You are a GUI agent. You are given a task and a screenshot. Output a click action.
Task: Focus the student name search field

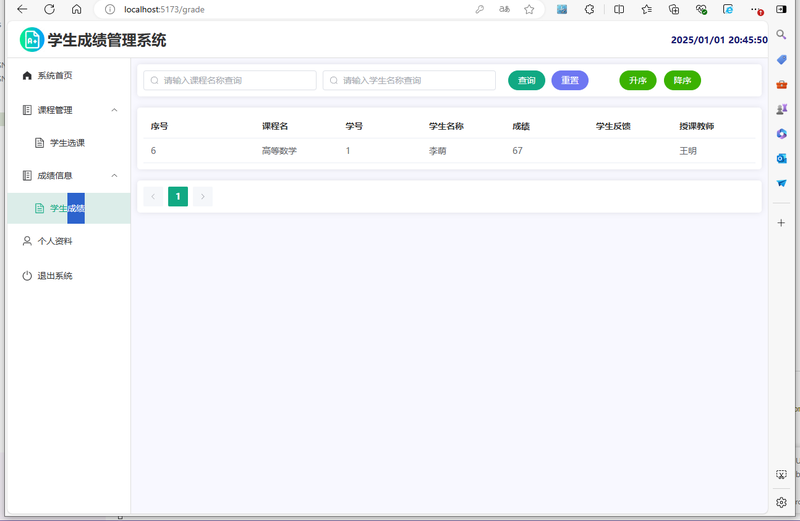tap(409, 81)
